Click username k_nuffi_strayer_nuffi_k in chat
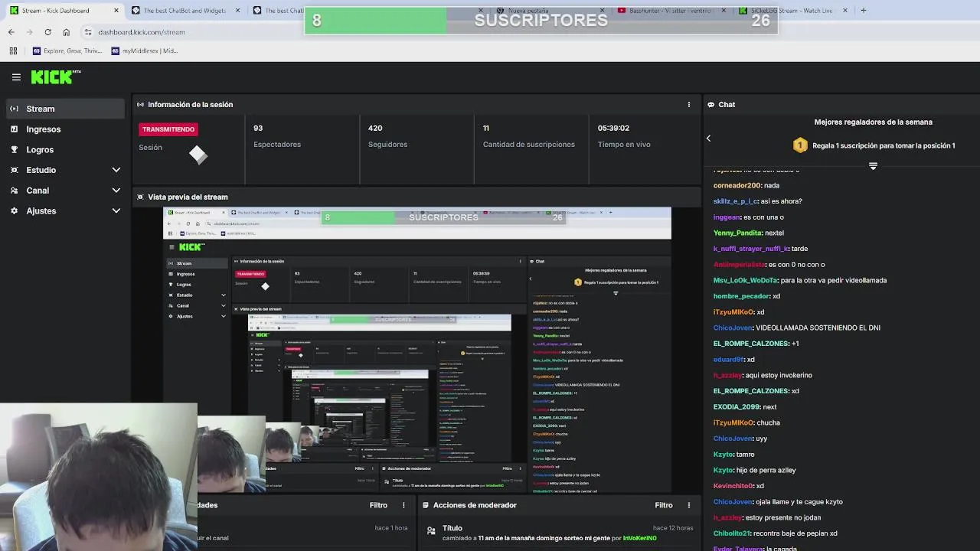This screenshot has width=980, height=551. (x=751, y=249)
